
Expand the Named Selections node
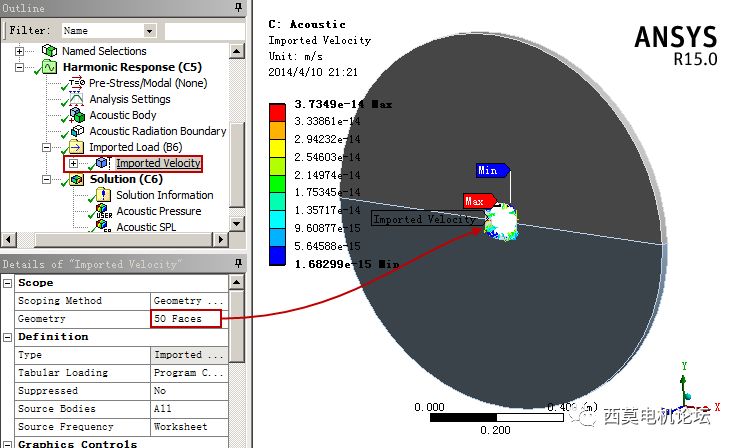tap(19, 51)
